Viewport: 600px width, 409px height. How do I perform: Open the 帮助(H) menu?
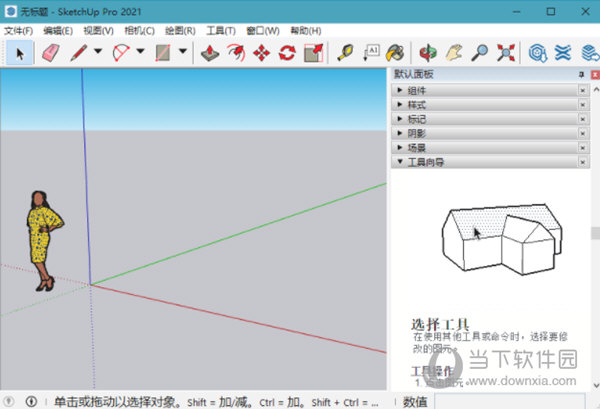(306, 31)
